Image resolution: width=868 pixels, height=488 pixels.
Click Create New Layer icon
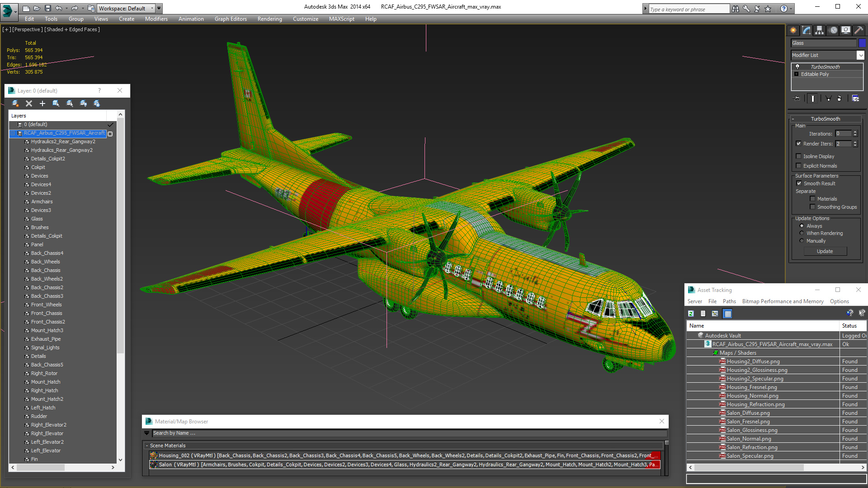pos(15,103)
